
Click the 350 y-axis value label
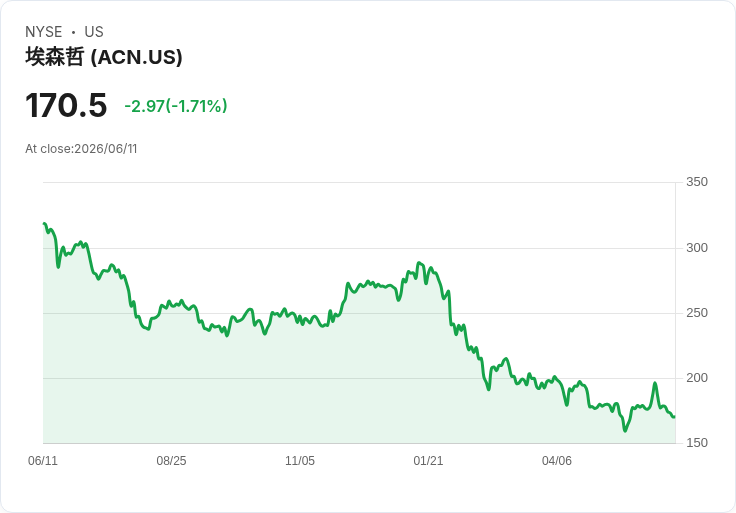click(697, 182)
